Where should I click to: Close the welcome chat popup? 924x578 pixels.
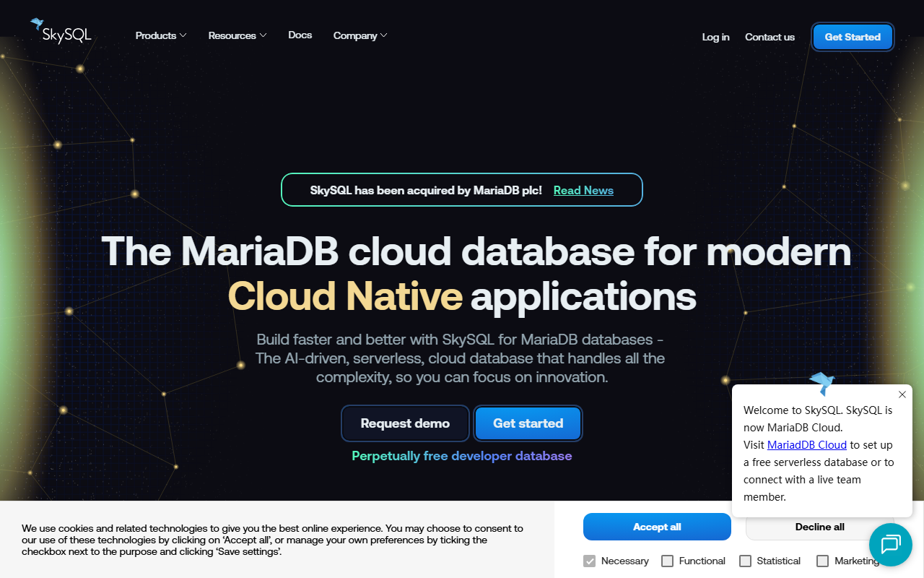pyautogui.click(x=902, y=394)
